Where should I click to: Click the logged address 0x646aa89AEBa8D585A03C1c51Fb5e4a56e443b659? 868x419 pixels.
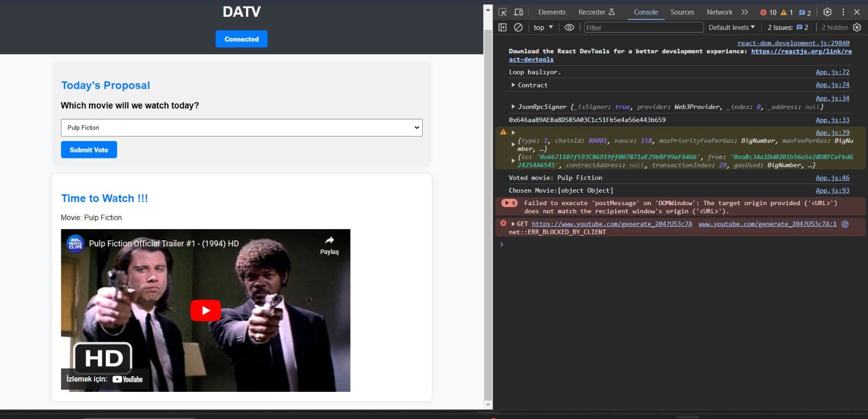click(587, 120)
